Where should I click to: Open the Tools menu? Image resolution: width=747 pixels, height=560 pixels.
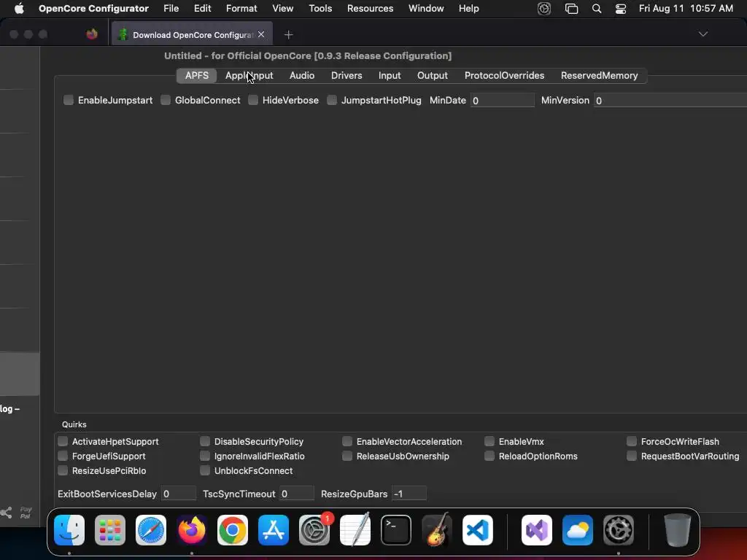pyautogui.click(x=320, y=9)
